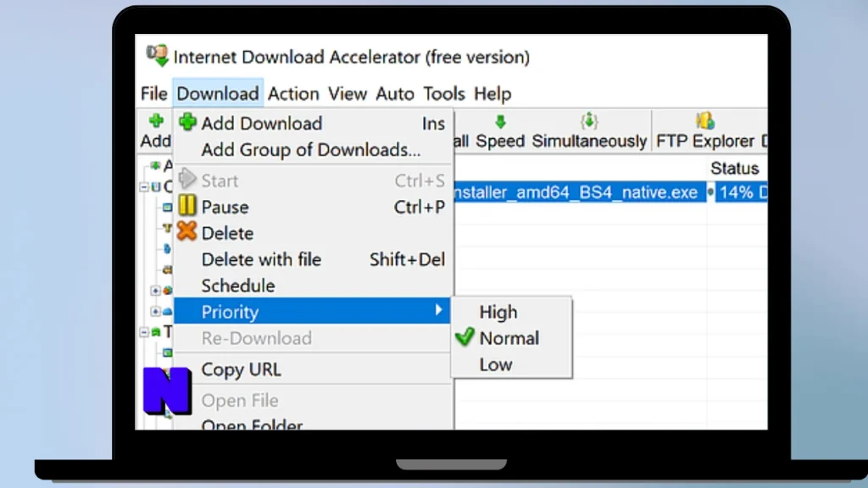Click the Open Folder menu entry
The width and height of the screenshot is (868, 488).
pos(312,424)
